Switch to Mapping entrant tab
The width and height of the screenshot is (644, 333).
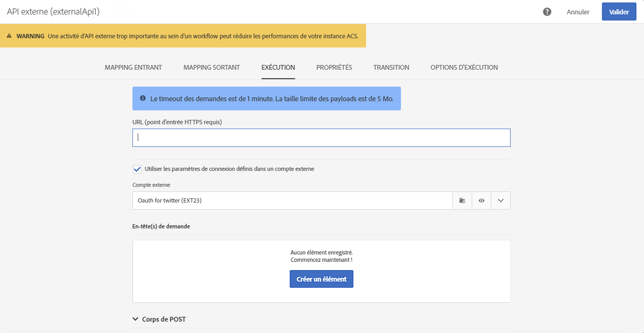(x=133, y=67)
